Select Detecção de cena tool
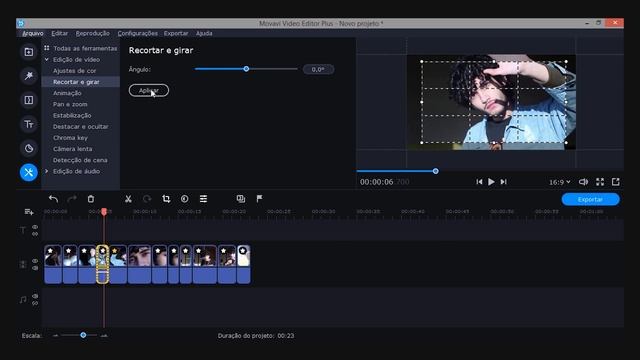640x360 pixels. [x=80, y=160]
